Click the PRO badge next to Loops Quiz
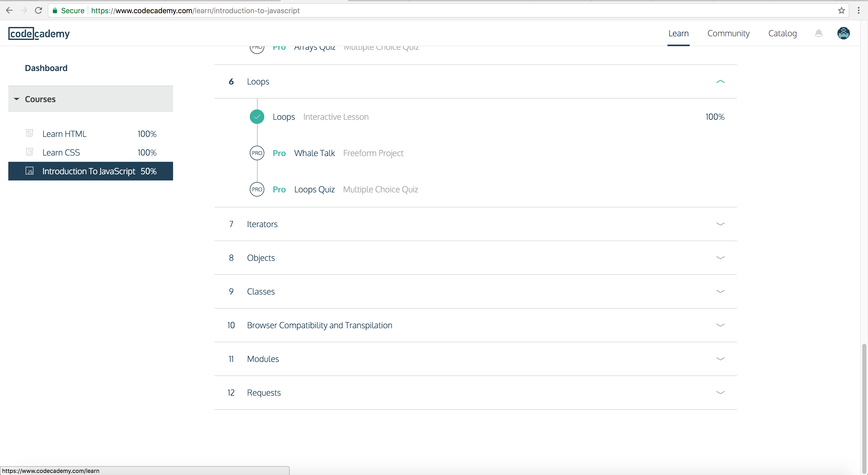This screenshot has height=475, width=868. click(257, 190)
